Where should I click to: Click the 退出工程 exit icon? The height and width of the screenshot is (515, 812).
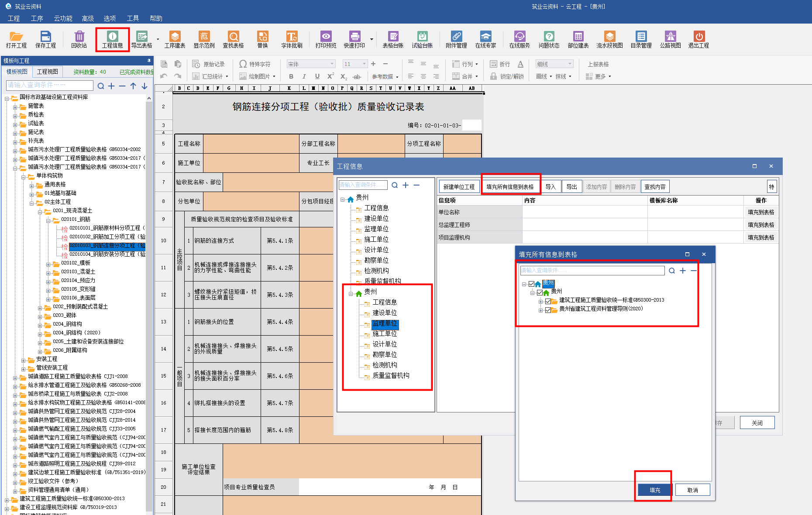(x=698, y=39)
